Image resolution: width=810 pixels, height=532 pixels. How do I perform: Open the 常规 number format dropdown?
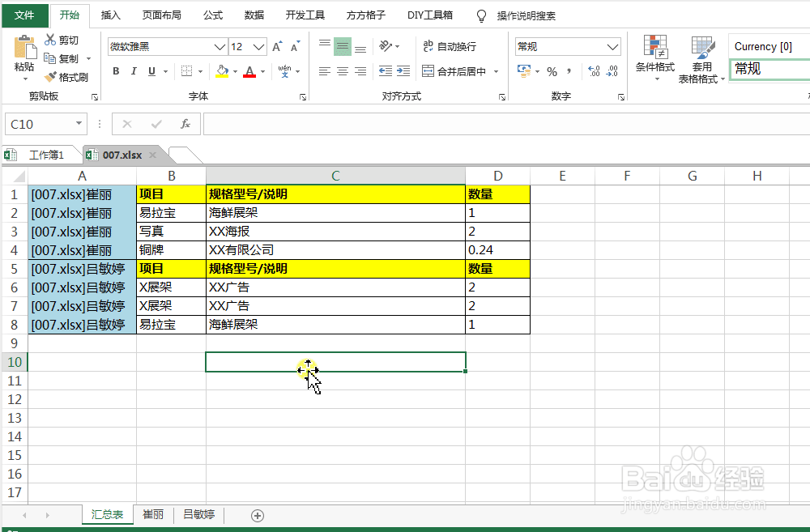point(612,45)
